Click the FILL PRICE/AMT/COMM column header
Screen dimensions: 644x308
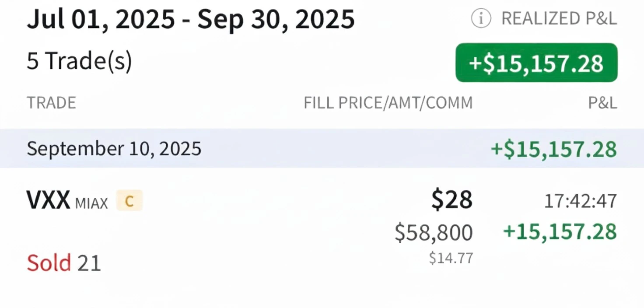(x=388, y=102)
